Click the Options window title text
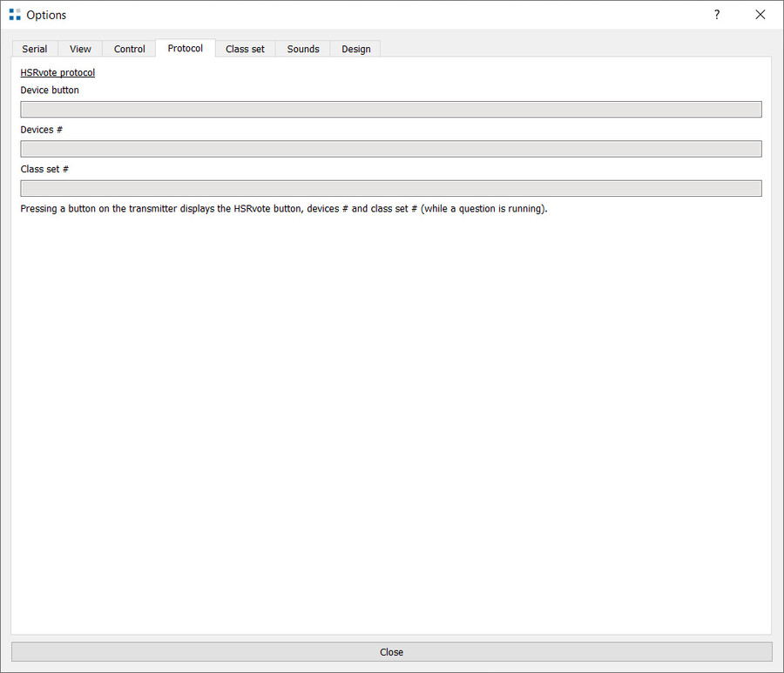Viewport: 784px width, 673px height. click(46, 15)
